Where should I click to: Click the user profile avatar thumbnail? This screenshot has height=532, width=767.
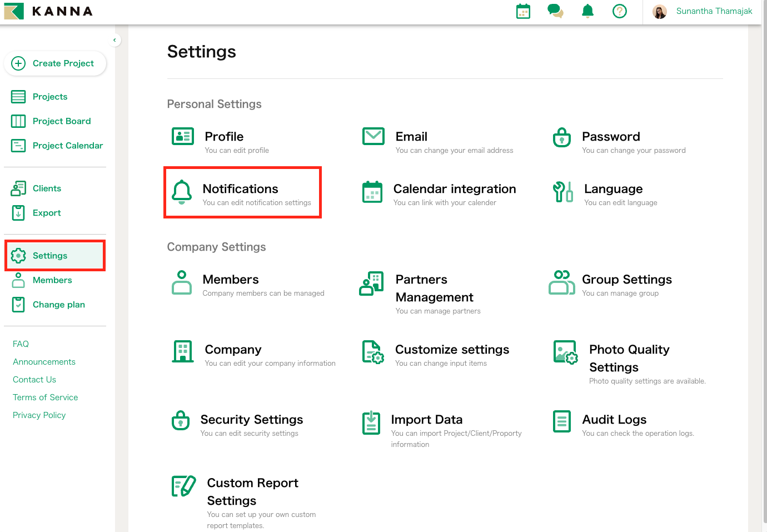[x=660, y=11]
